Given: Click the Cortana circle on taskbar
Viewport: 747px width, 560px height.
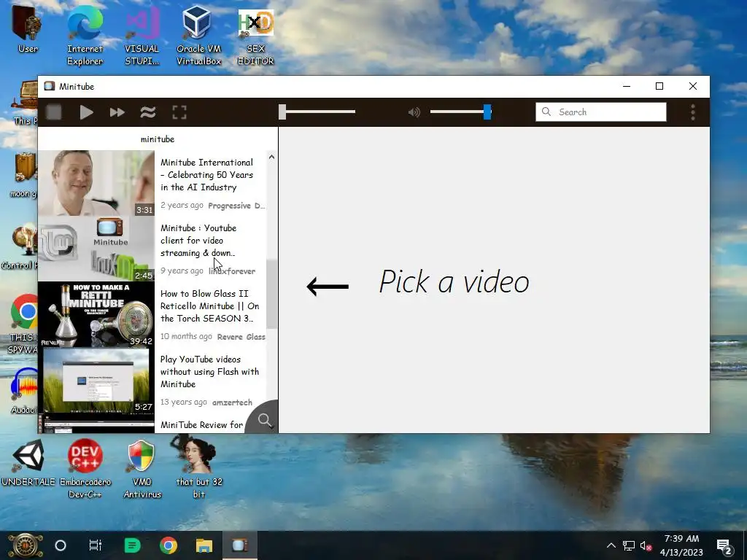Looking at the screenshot, I should click(x=61, y=545).
